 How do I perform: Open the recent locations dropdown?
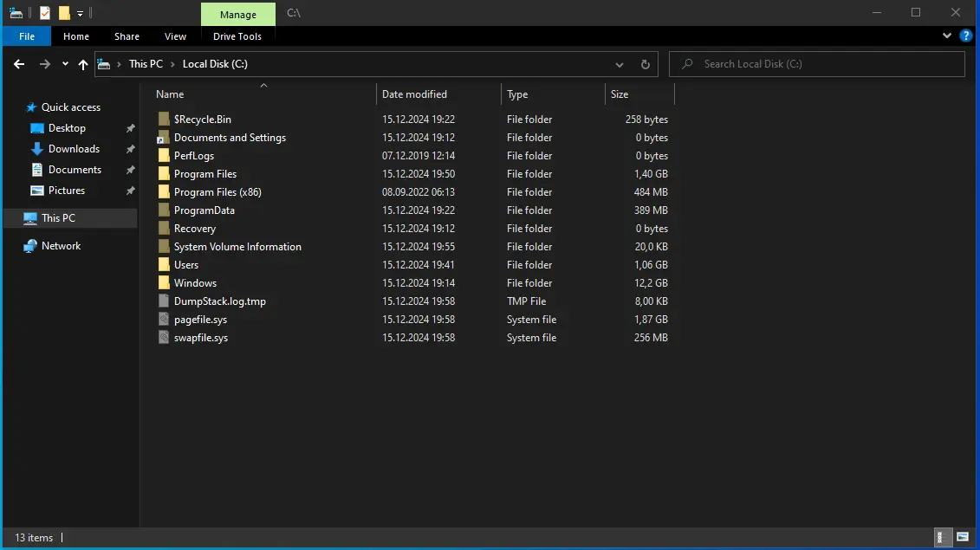(x=65, y=64)
